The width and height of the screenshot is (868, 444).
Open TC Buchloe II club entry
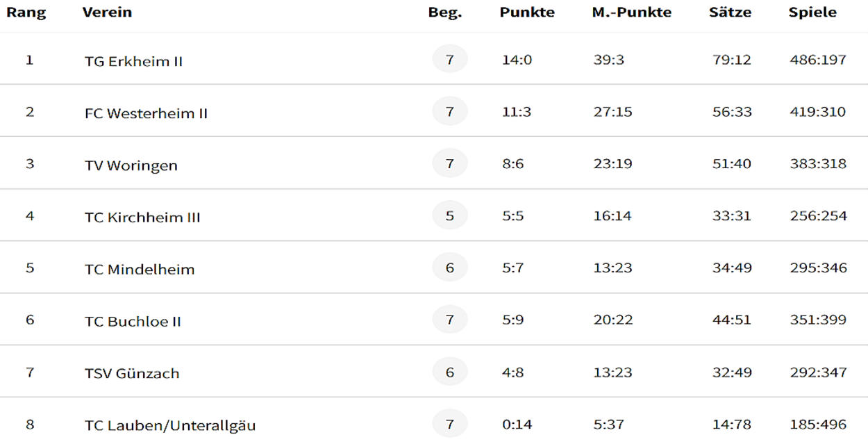point(133,322)
